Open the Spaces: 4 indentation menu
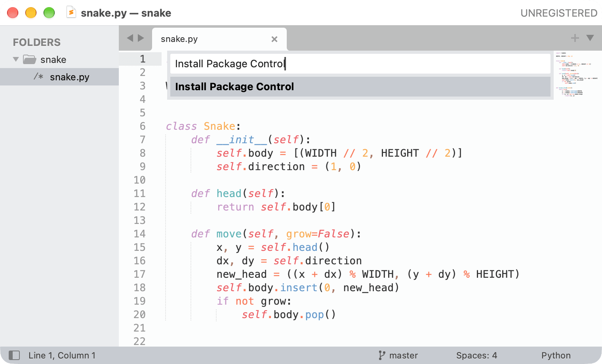Screen dimensions: 602x364 point(476,355)
